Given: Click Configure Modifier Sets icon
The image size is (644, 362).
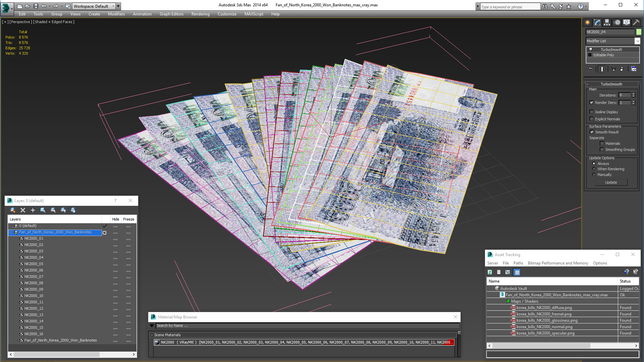Looking at the screenshot, I should click(634, 69).
